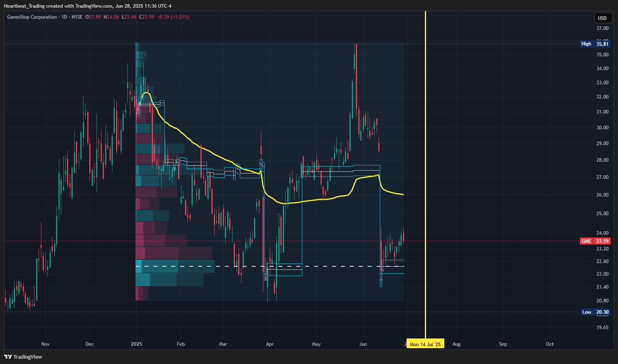The image size is (618, 364).
Task: Click the Feb label on the time axis
Action: [181, 344]
